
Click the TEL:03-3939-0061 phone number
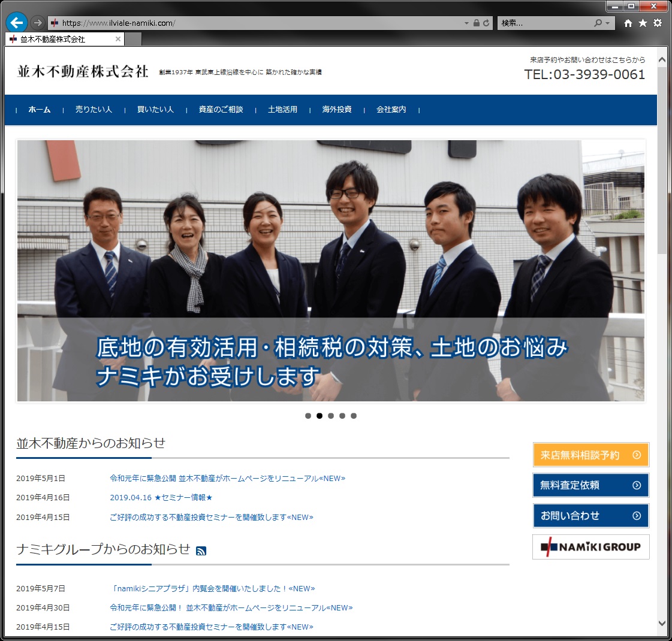pos(584,74)
